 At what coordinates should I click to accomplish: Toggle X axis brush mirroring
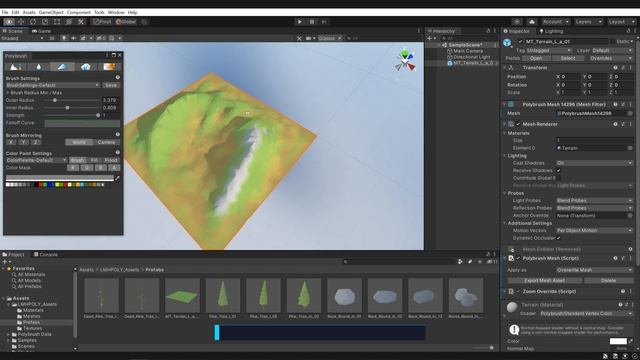[11, 142]
